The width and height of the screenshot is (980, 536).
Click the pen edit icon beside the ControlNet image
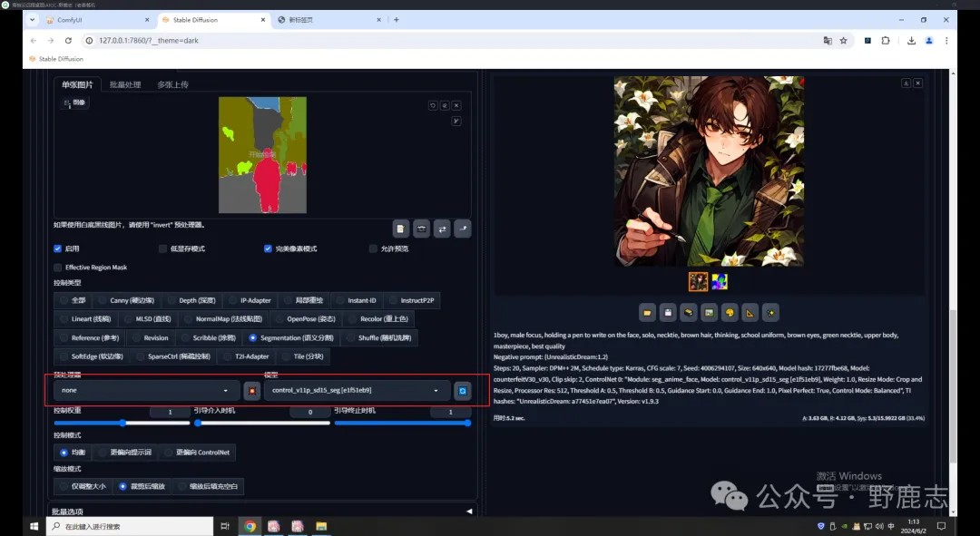[456, 122]
